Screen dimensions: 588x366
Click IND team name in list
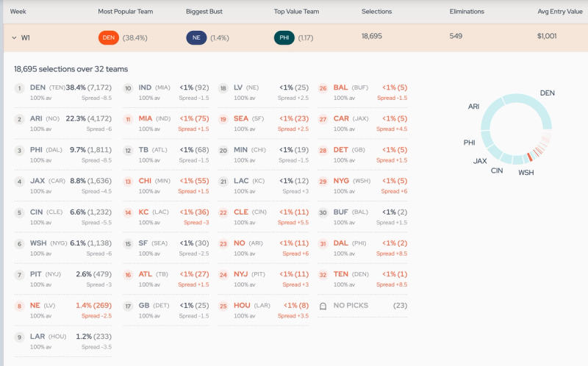145,87
